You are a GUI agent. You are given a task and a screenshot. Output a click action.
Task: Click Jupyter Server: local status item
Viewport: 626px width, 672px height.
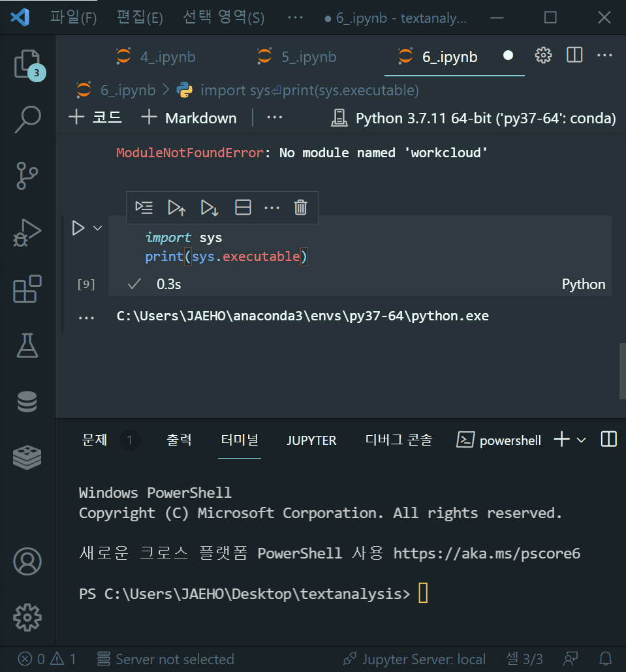(414, 659)
